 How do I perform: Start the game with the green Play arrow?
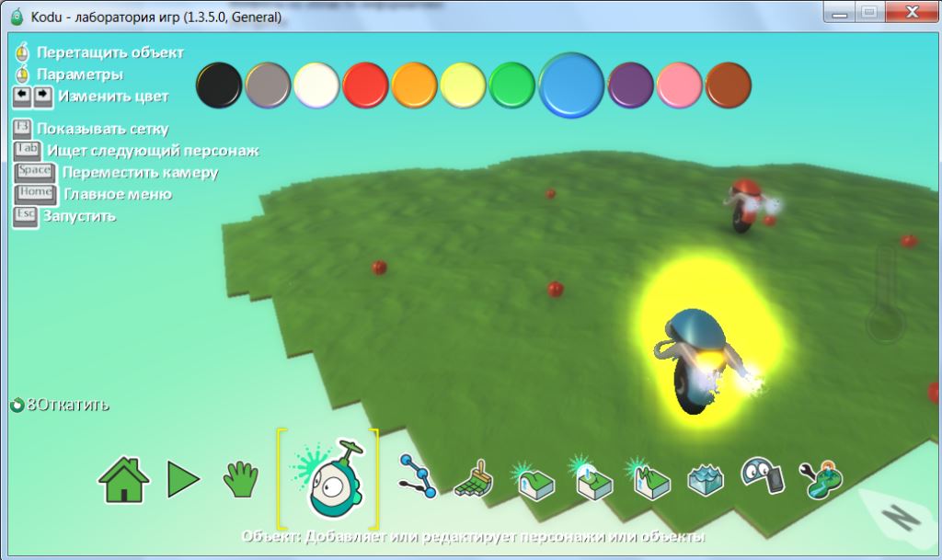(x=183, y=480)
